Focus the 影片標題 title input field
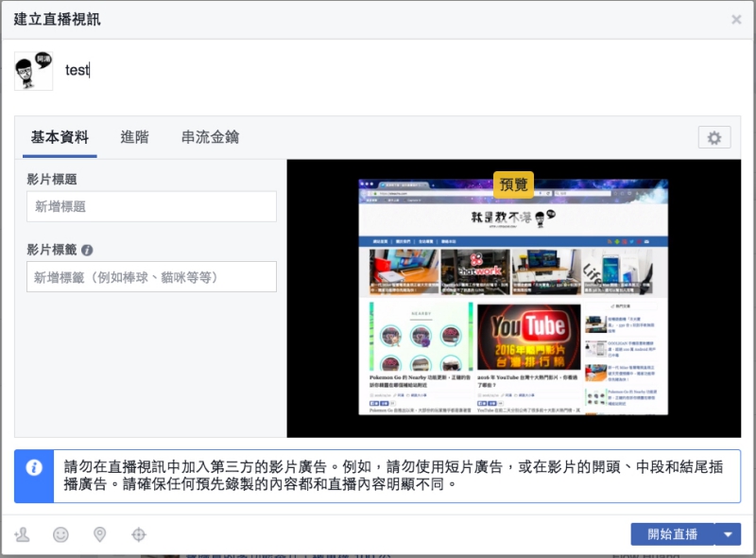Screen dimensions: 756x558 pyautogui.click(x=151, y=206)
